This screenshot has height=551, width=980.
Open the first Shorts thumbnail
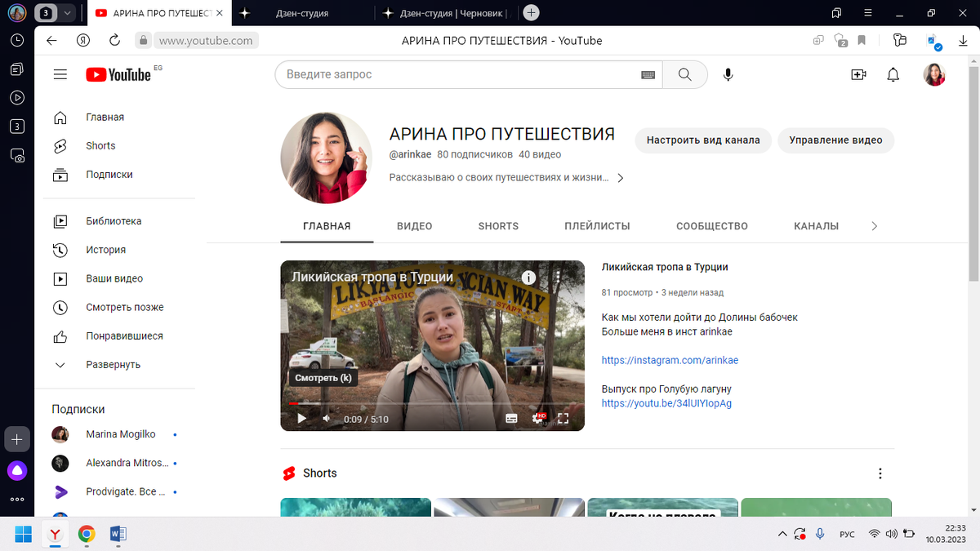click(355, 507)
